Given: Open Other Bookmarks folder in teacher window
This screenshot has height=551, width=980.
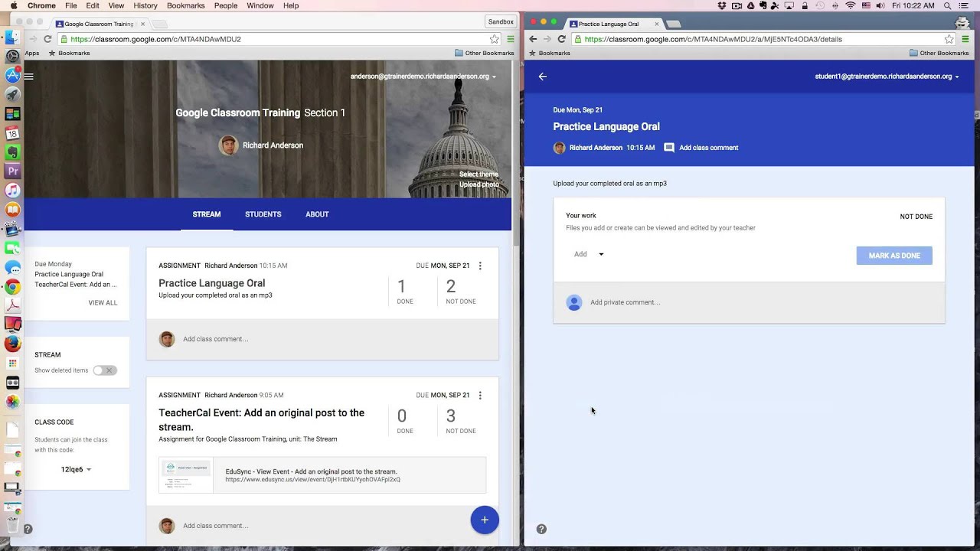Looking at the screenshot, I should pyautogui.click(x=484, y=53).
